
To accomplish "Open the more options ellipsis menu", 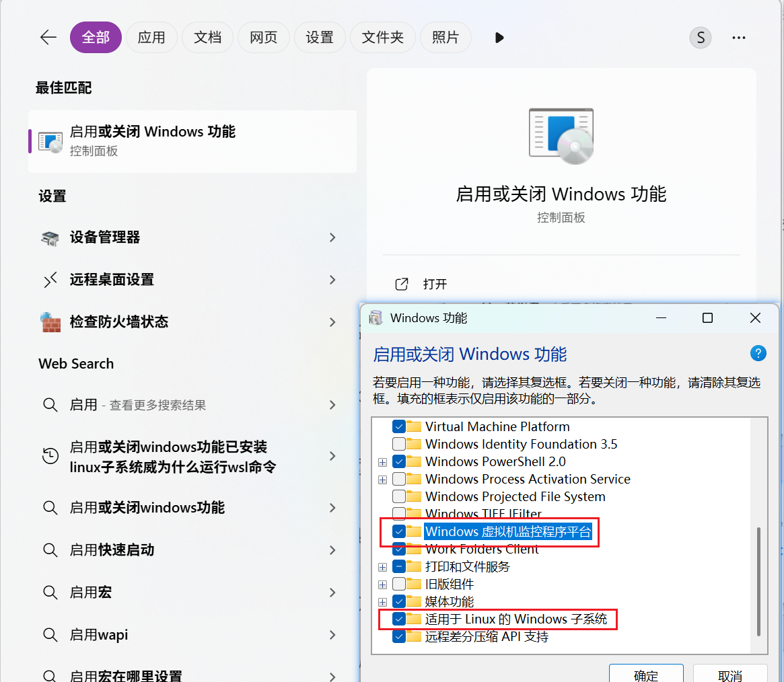I will tap(738, 38).
